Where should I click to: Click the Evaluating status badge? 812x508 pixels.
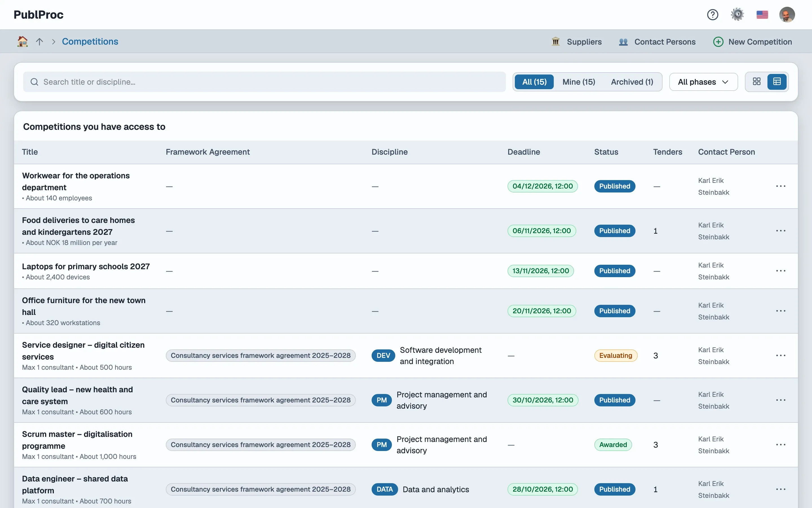pyautogui.click(x=615, y=356)
